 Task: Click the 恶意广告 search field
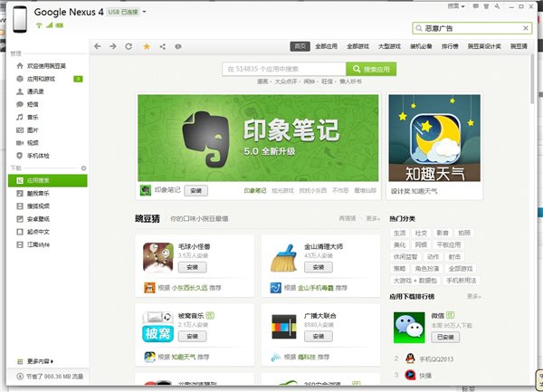click(x=472, y=28)
